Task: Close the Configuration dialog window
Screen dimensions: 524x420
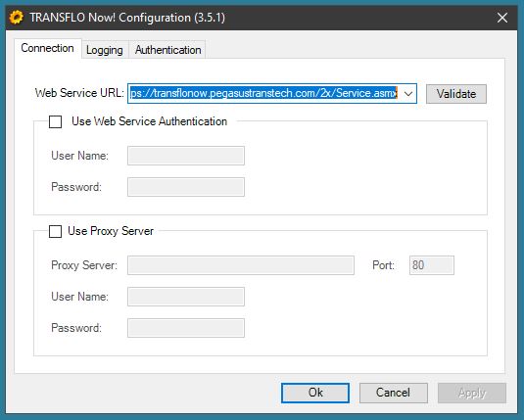Action: point(501,18)
